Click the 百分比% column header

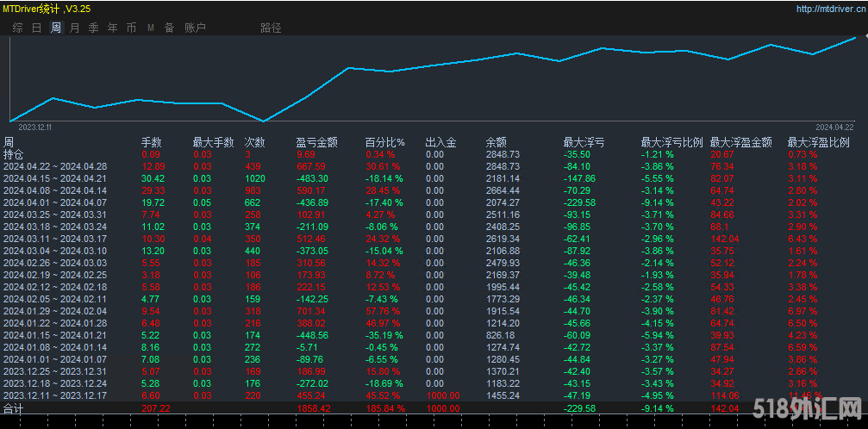click(384, 142)
